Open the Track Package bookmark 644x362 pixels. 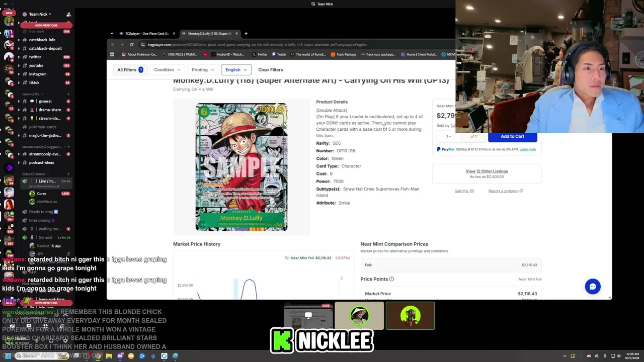343,54
